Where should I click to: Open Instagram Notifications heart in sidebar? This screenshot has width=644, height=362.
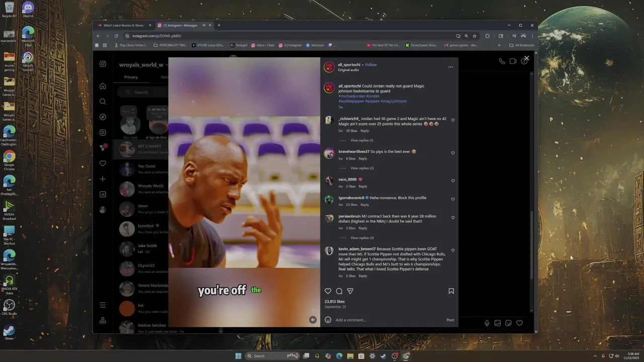pyautogui.click(x=103, y=163)
